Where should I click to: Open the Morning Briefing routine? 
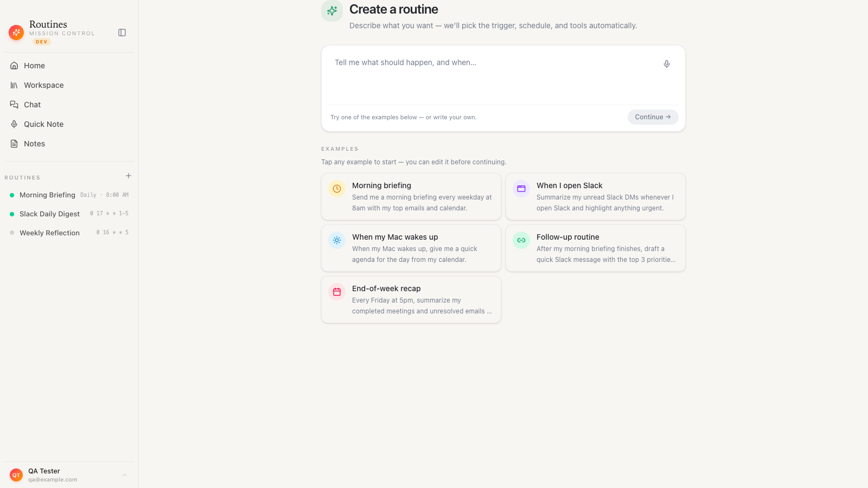(x=69, y=195)
